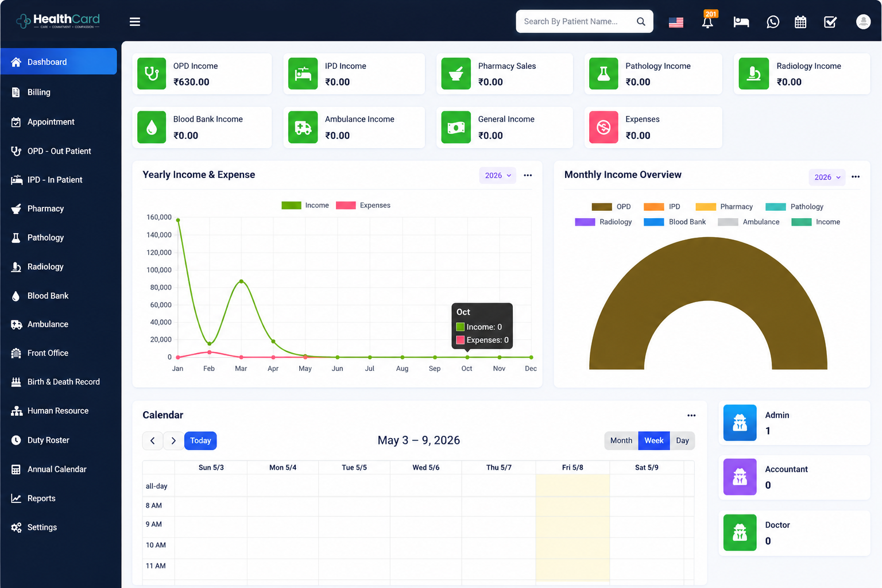
Task: Open the 2026 dropdown for Monthly Income Overview
Action: pos(827,177)
